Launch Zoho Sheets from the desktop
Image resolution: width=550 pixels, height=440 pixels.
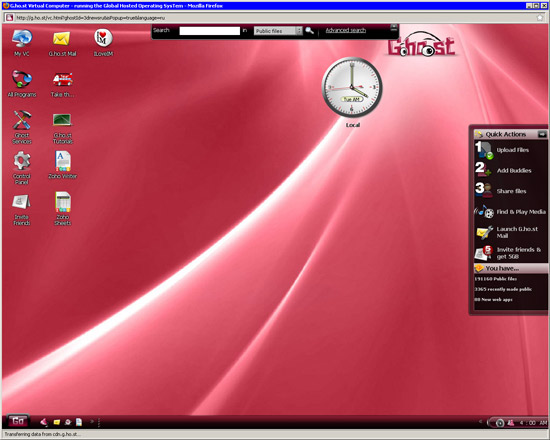[x=63, y=202]
